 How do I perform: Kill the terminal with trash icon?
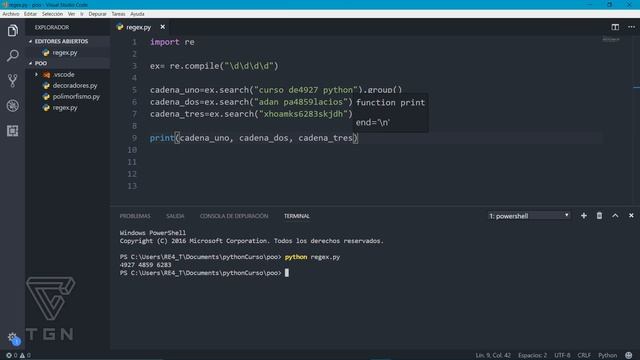click(x=599, y=216)
